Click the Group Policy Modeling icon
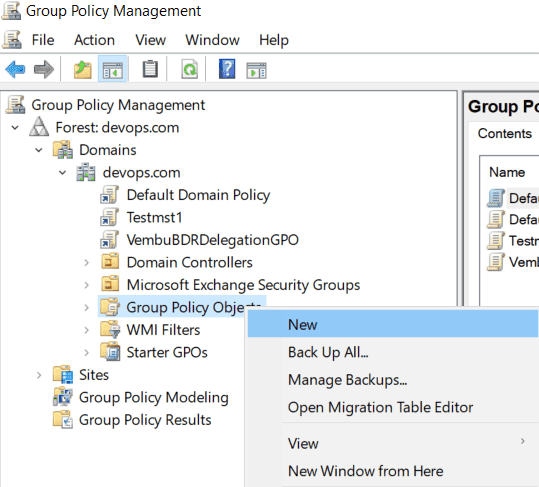539x487 pixels. click(63, 397)
